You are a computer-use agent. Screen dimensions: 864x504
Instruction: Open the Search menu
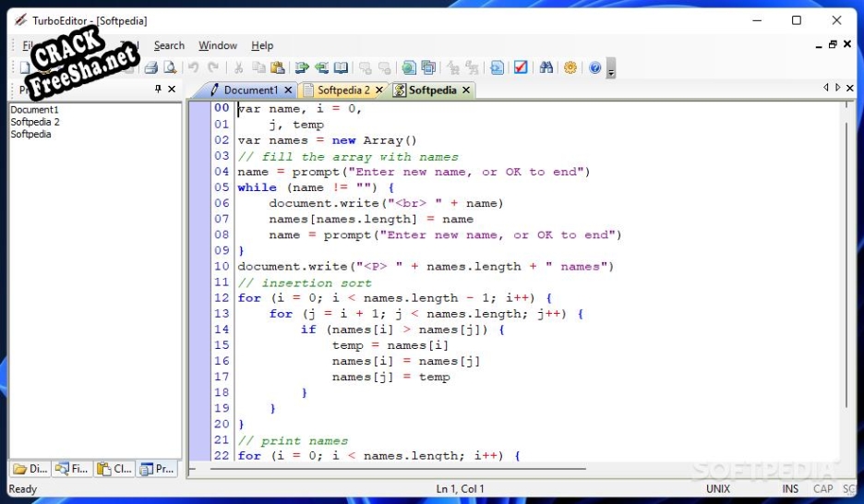coord(169,45)
